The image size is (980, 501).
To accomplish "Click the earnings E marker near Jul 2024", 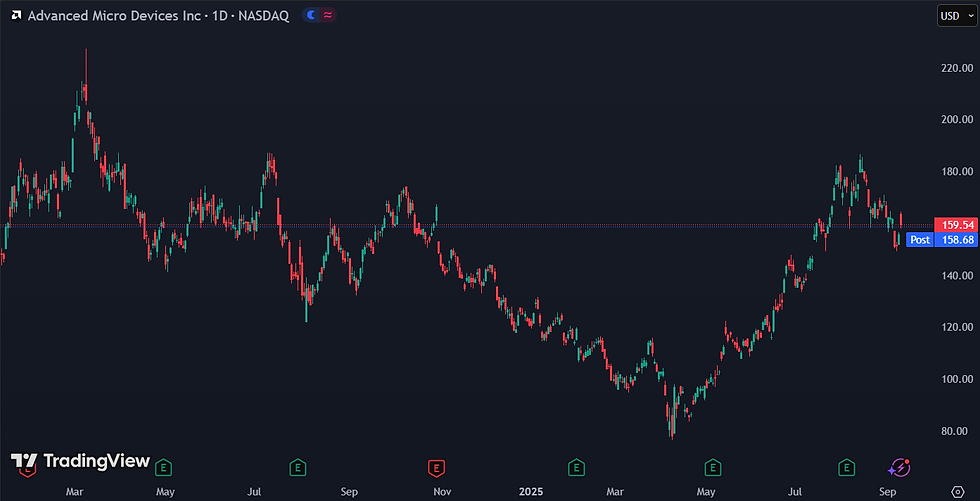I will (x=298, y=466).
